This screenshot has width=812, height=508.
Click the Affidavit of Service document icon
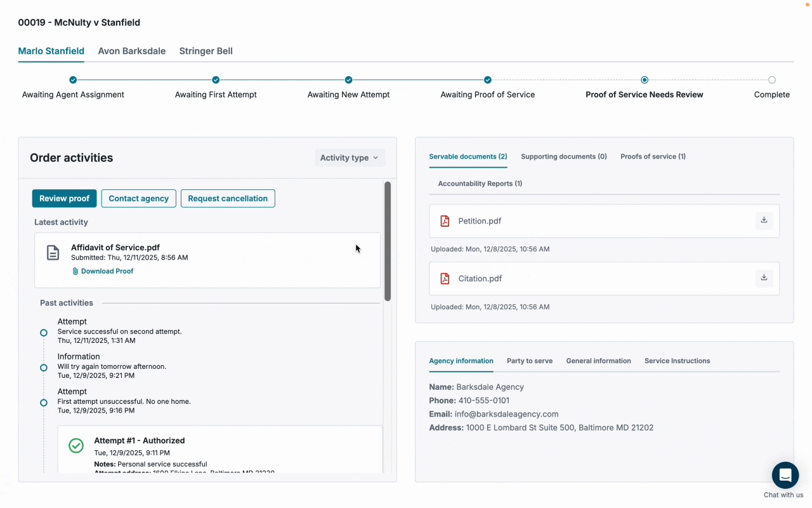53,253
